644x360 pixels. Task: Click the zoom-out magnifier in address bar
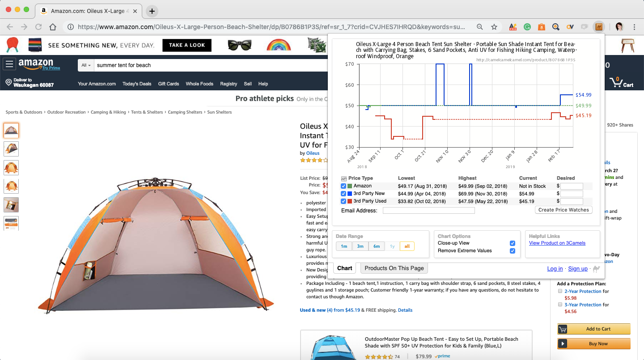[x=480, y=27]
